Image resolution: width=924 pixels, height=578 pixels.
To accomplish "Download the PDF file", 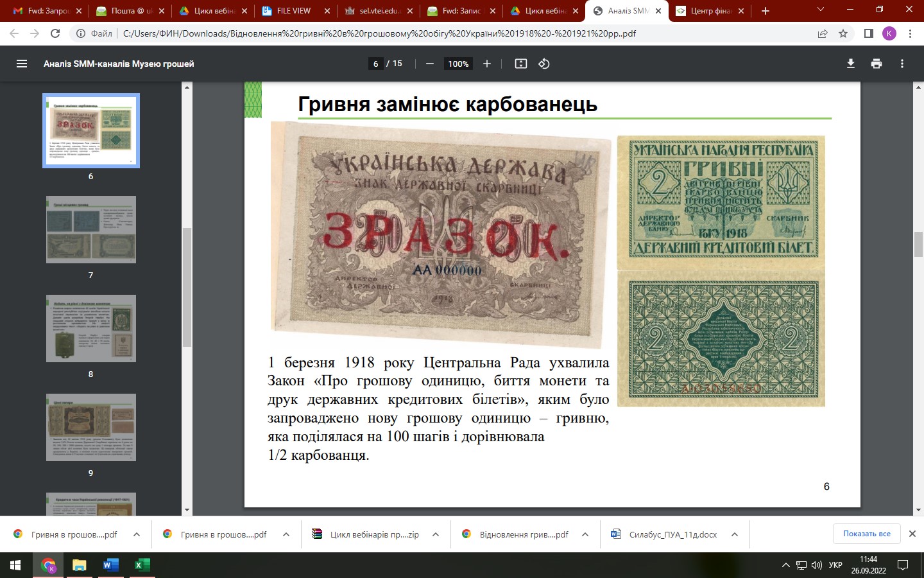I will (x=851, y=64).
